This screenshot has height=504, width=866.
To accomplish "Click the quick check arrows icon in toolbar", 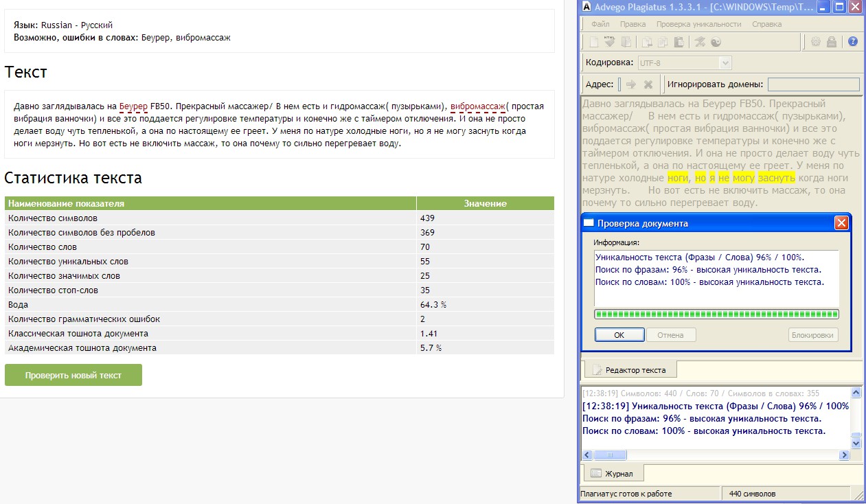I will pos(700,42).
